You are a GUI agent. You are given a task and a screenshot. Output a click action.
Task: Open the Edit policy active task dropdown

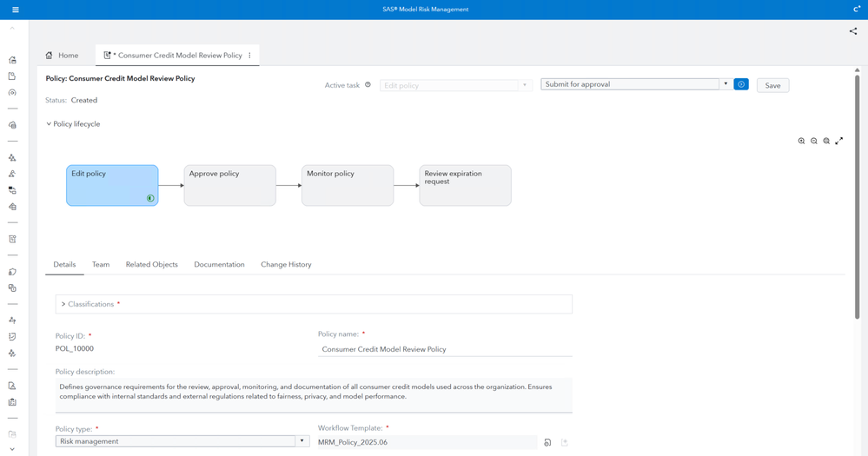[525, 85]
